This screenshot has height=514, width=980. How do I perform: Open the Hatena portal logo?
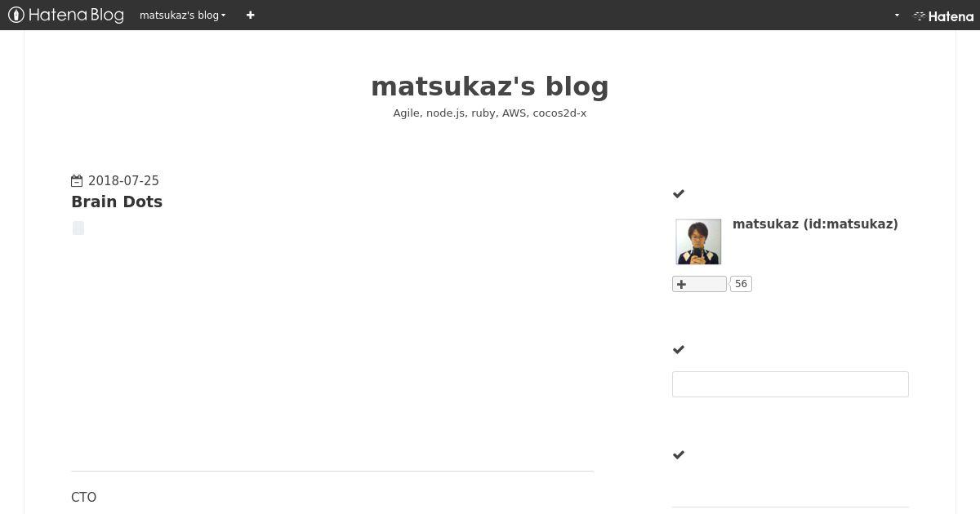[943, 16]
